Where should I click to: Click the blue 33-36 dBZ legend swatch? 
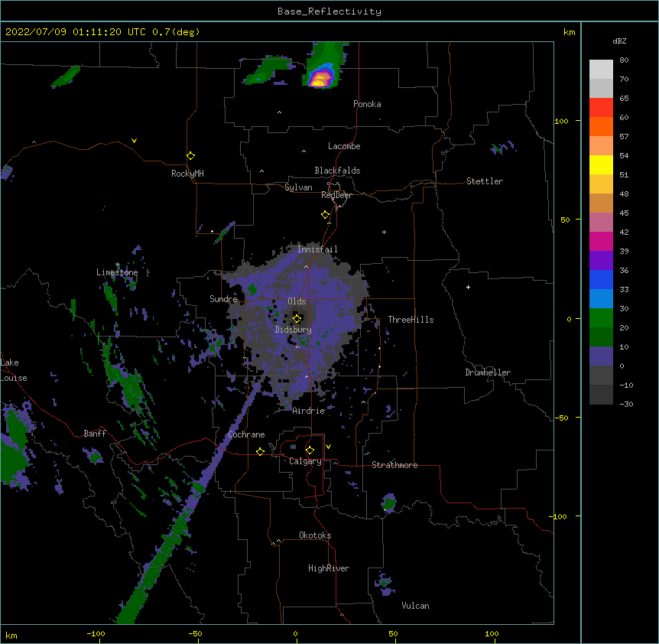[601, 279]
